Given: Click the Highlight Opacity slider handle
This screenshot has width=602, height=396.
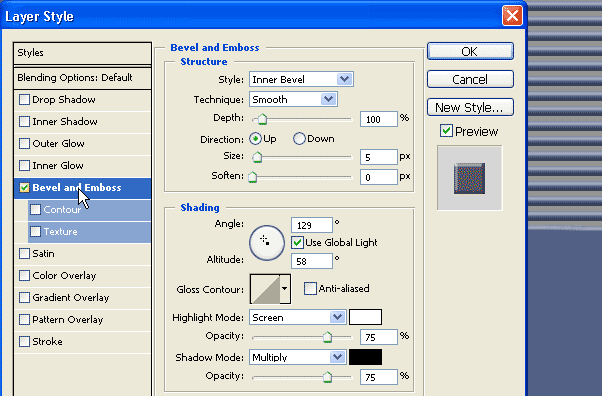Looking at the screenshot, I should pos(327,337).
